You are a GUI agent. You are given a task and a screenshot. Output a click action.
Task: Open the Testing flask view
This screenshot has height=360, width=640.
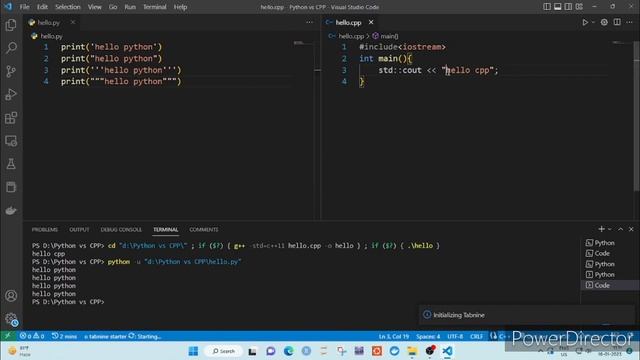pyautogui.click(x=11, y=164)
